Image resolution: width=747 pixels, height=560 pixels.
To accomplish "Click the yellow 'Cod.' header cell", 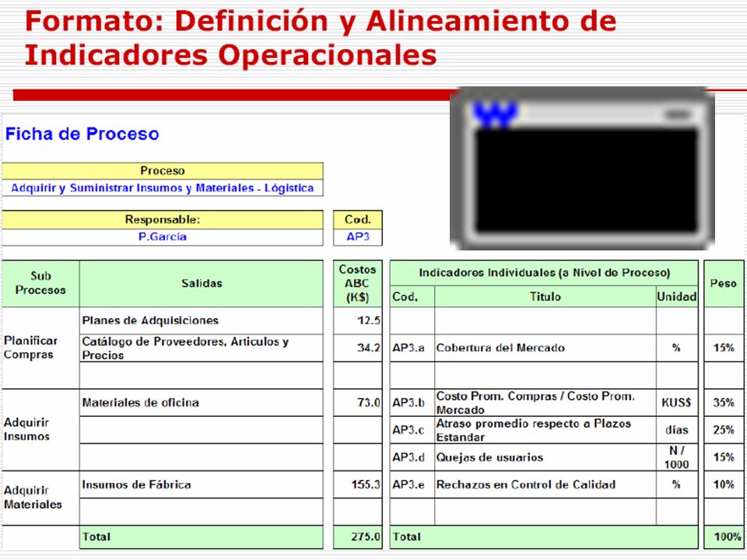I will click(358, 219).
